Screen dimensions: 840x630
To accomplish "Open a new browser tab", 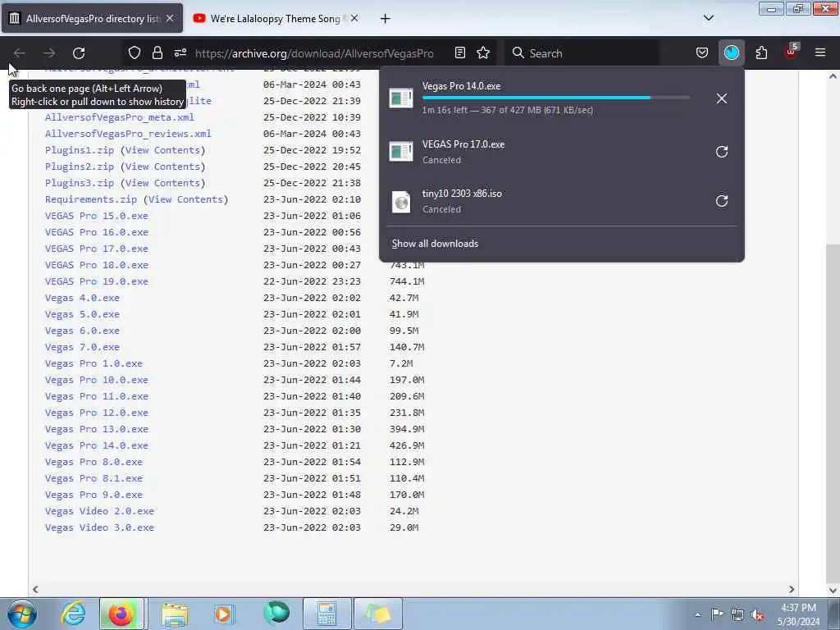I will click(385, 19).
